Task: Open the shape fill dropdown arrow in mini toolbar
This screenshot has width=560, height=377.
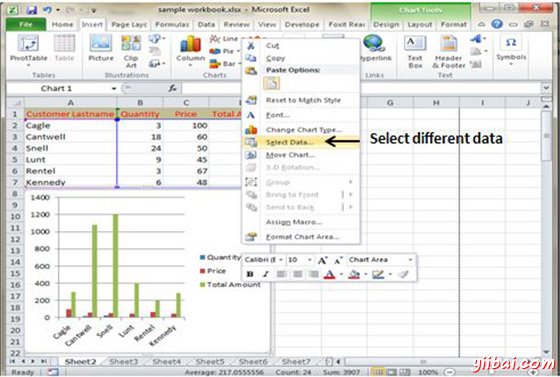Action: click(366, 274)
